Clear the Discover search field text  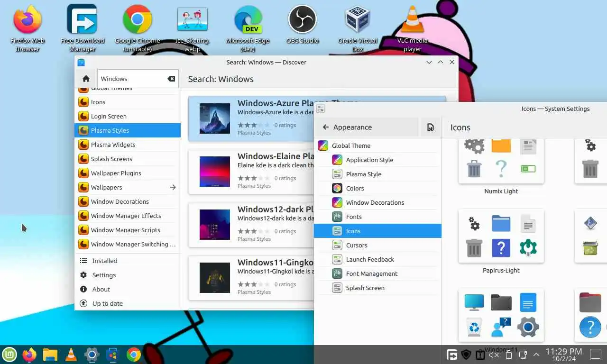point(172,79)
